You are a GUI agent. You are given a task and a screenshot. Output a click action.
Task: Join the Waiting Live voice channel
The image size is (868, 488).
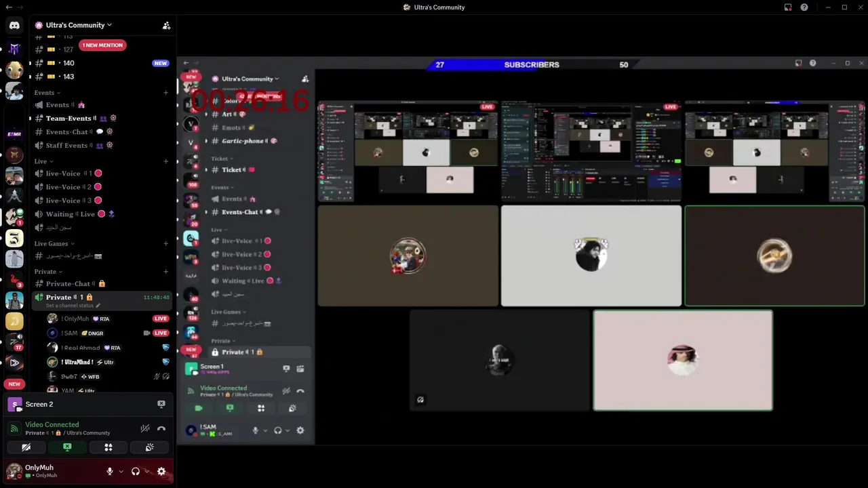coord(102,214)
